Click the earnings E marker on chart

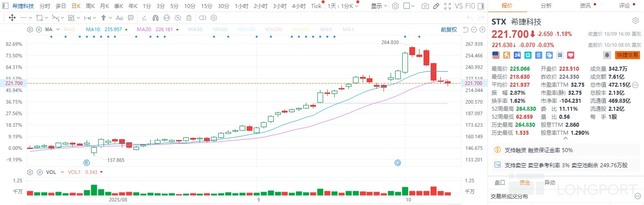coord(94,163)
